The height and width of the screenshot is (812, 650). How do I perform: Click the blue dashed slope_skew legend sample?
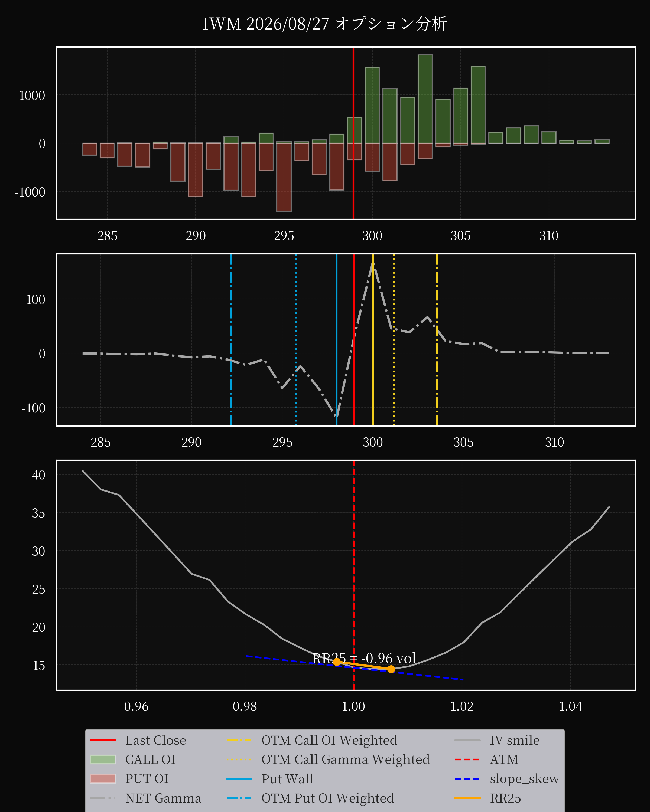click(x=467, y=779)
